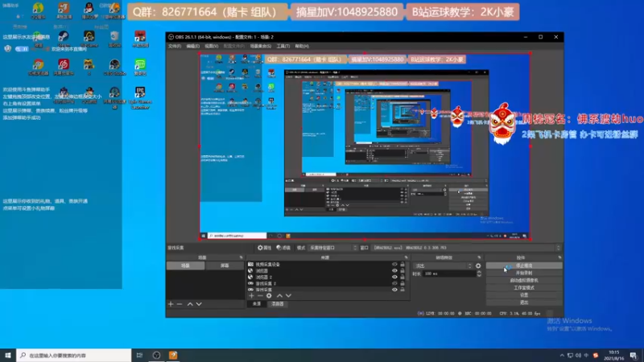Open the 视图(V) menu in OBS
Screen dimensions: 644x362
(212, 47)
